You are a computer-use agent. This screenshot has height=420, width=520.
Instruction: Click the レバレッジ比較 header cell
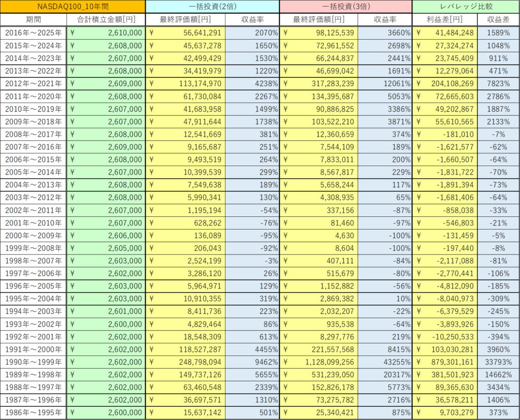click(x=466, y=7)
